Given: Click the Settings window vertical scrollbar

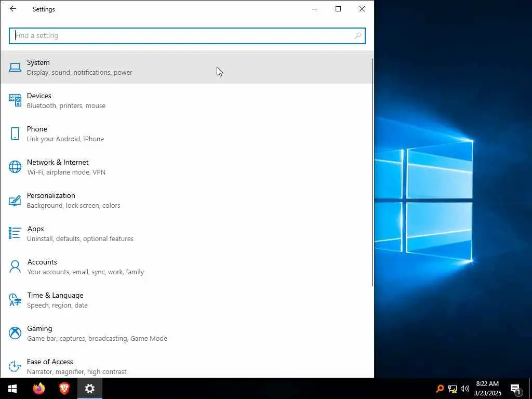Looking at the screenshot, I should (x=373, y=172).
